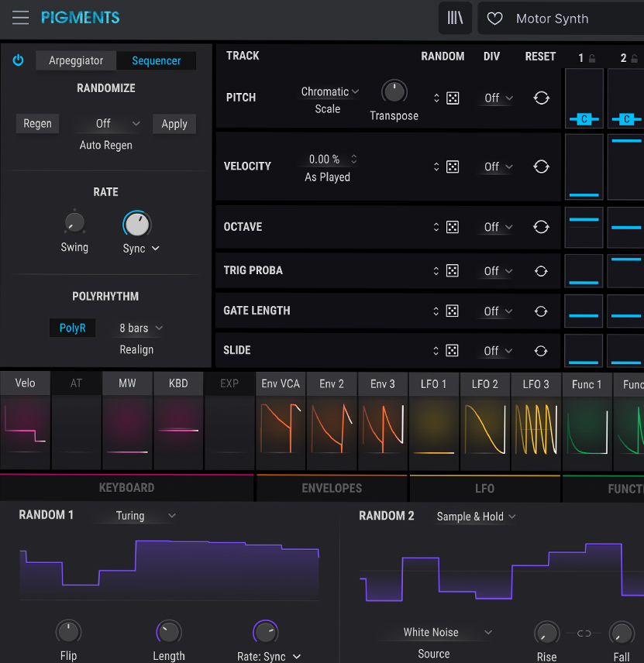644x663 pixels.
Task: Reset the Velocity track
Action: [541, 167]
